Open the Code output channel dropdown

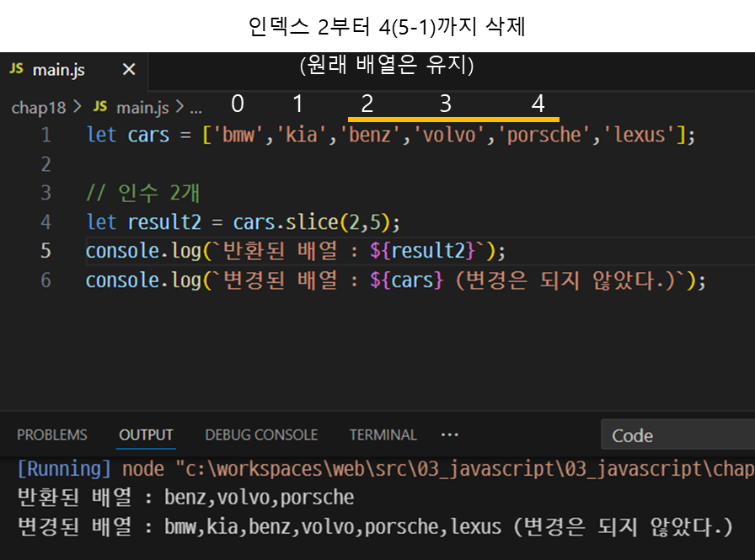[x=678, y=435]
